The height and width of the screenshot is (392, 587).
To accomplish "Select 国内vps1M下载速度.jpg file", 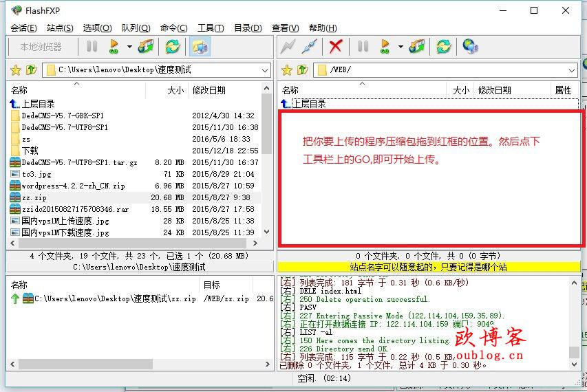I will [x=60, y=232].
